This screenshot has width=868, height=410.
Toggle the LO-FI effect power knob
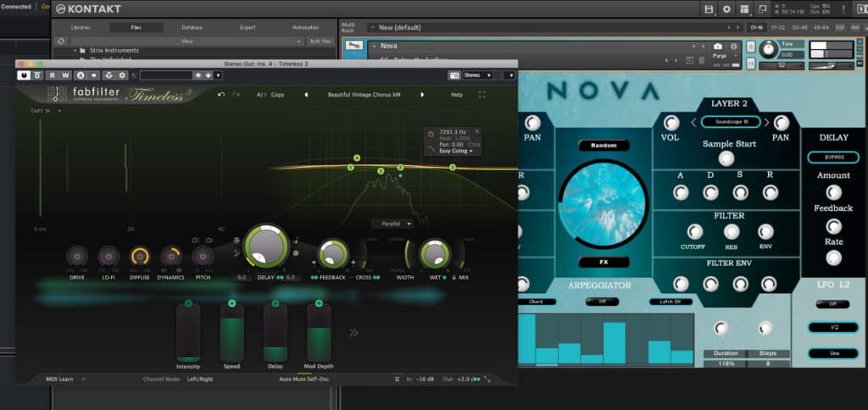point(108,257)
